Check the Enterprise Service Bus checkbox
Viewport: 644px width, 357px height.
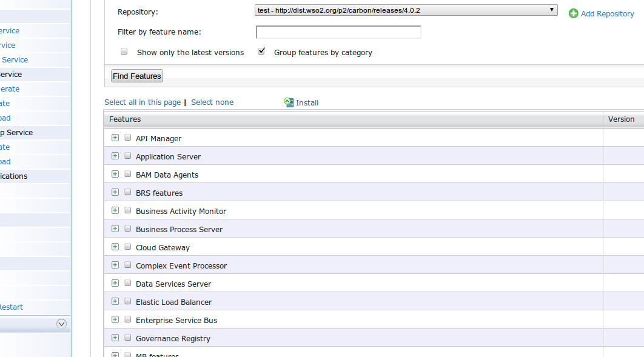[128, 319]
